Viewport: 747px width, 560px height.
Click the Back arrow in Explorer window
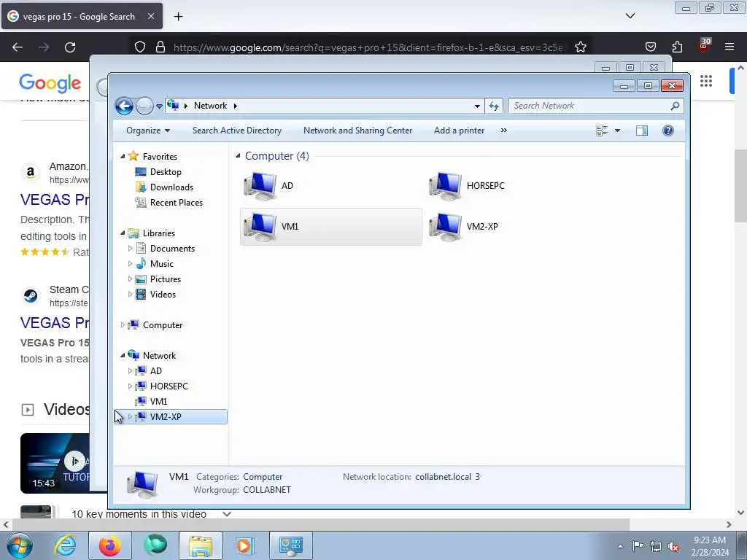(x=124, y=106)
